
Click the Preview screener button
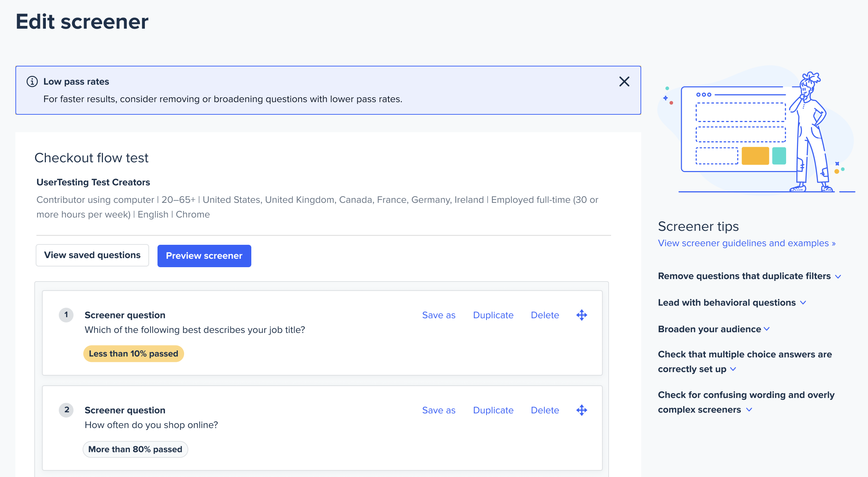204,256
